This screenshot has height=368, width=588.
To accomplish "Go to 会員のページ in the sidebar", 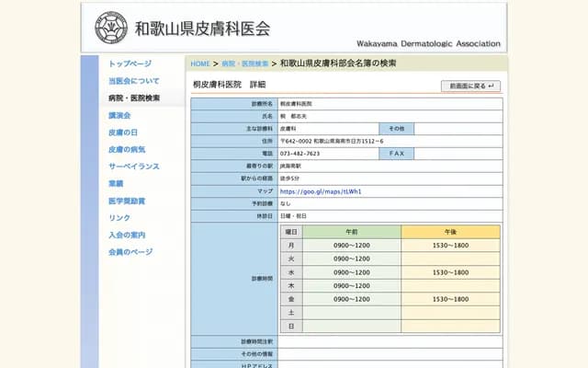I will (x=130, y=252).
